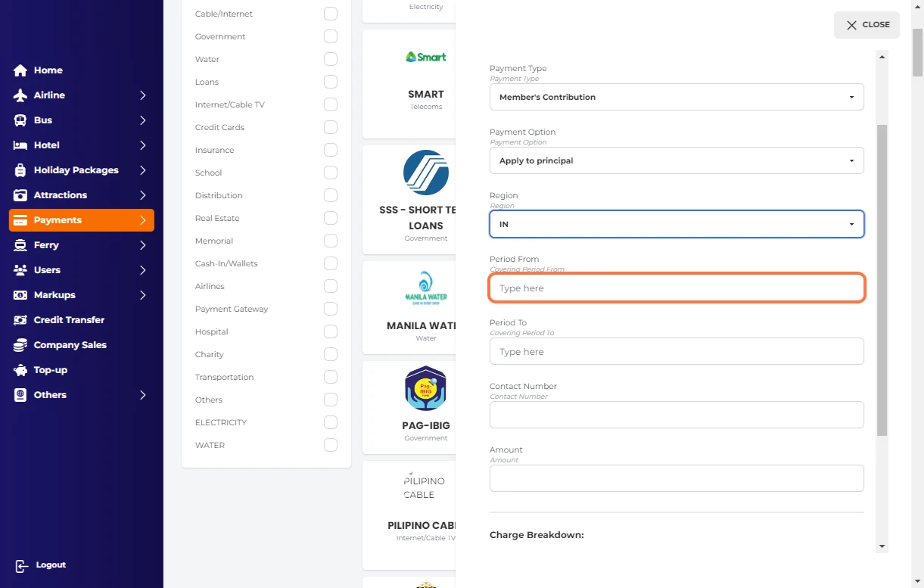Click the Top-up piggy bank icon
Screen dimensions: 924x588
(x=20, y=370)
